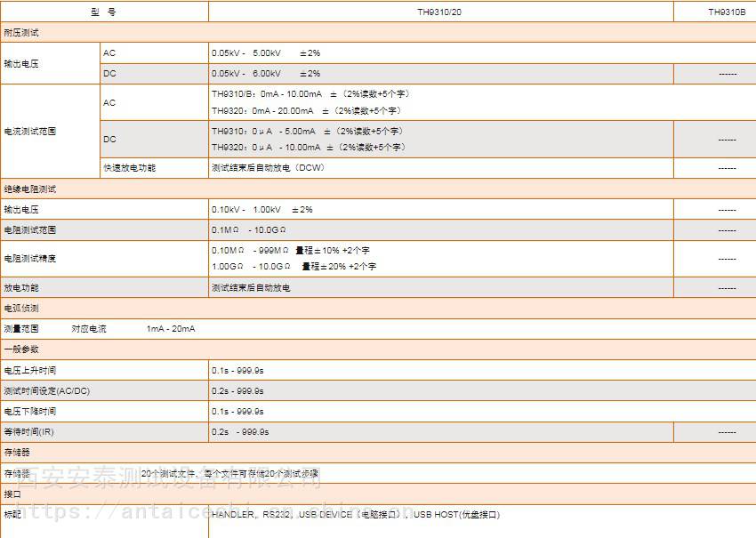This screenshot has width=756, height=538.
Task: Select the 'TH9310B' column header
Action: (x=727, y=12)
